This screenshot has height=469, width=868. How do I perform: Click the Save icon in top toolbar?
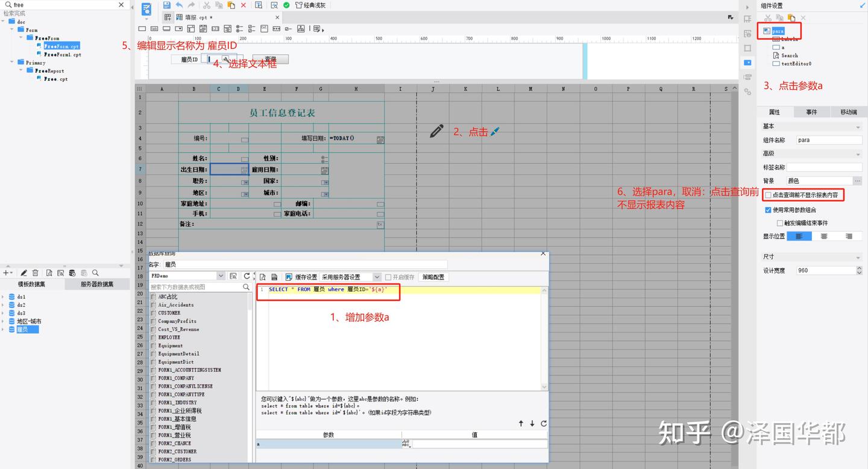click(167, 5)
